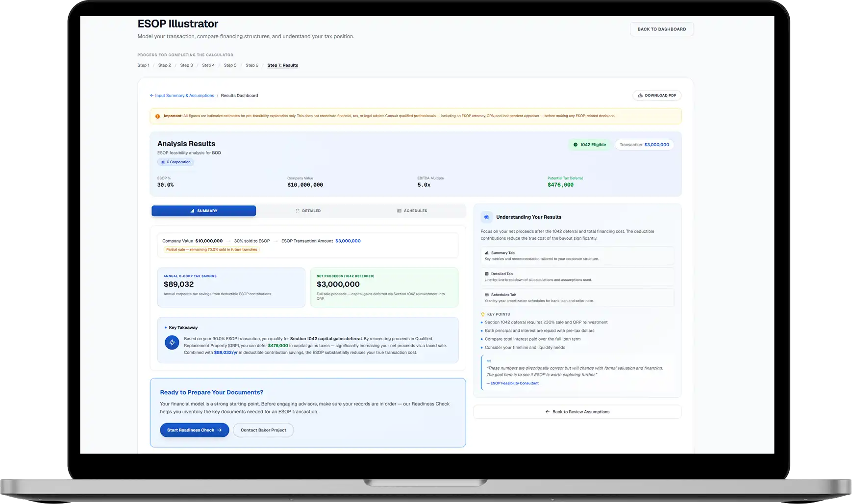Image resolution: width=852 pixels, height=504 pixels.
Task: Click the building icon in C Corporation tag
Action: coord(163,162)
